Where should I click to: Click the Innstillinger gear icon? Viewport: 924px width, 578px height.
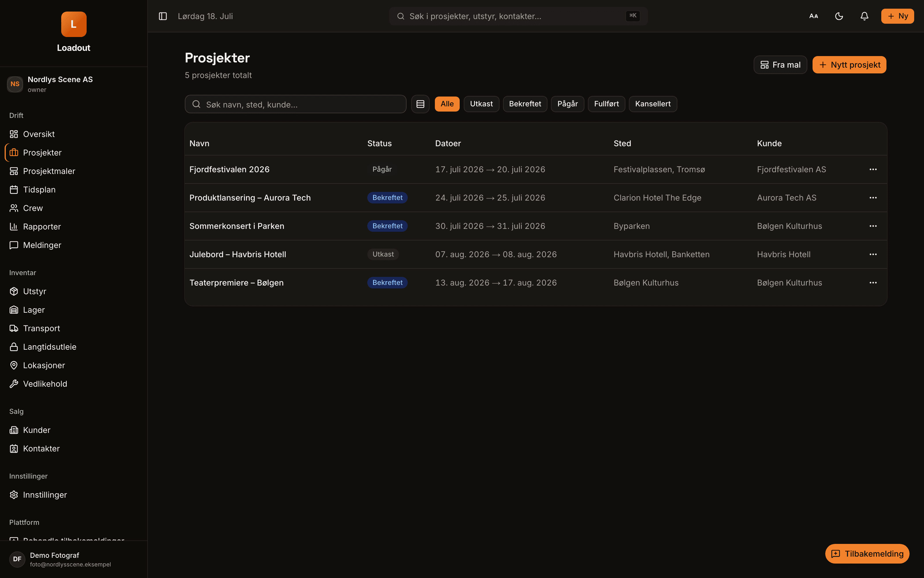(14, 495)
